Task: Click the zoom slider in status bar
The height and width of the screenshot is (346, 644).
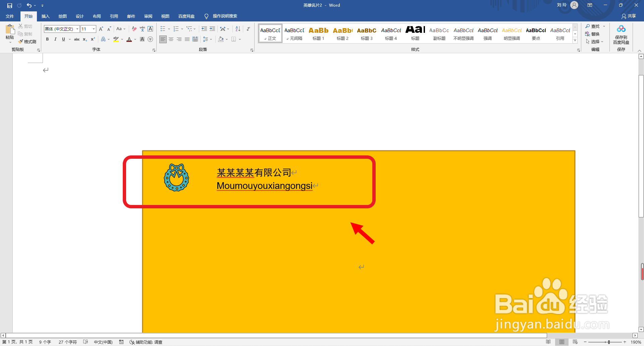Action: pos(609,342)
